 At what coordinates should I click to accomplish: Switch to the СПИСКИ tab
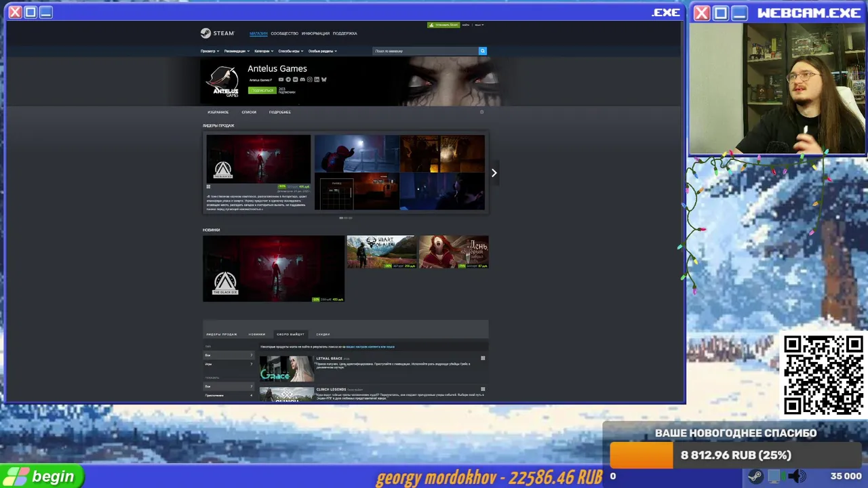click(249, 112)
